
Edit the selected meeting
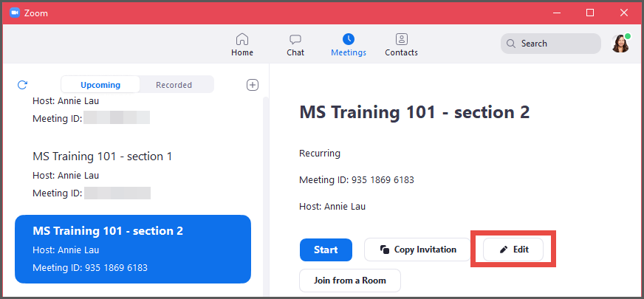pyautogui.click(x=513, y=250)
